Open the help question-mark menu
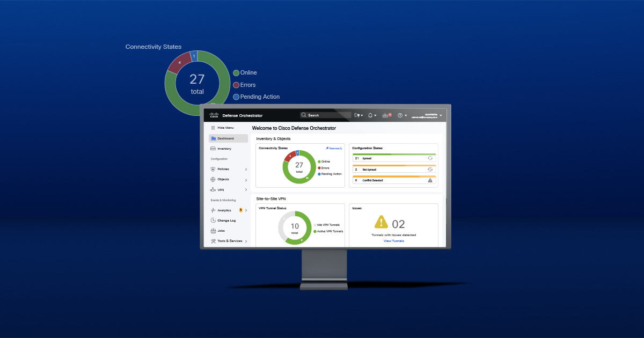The image size is (644, 338). click(x=400, y=115)
